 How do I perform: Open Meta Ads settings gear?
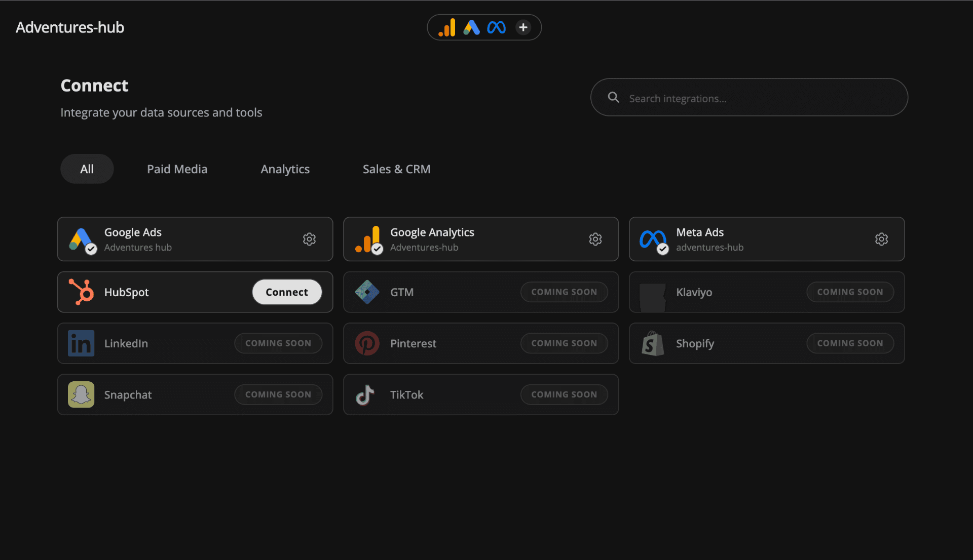(881, 239)
